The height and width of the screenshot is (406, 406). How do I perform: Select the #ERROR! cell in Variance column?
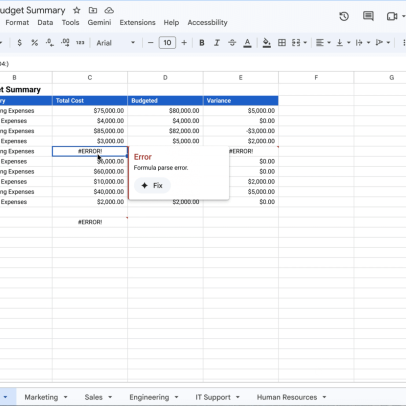tap(253, 151)
